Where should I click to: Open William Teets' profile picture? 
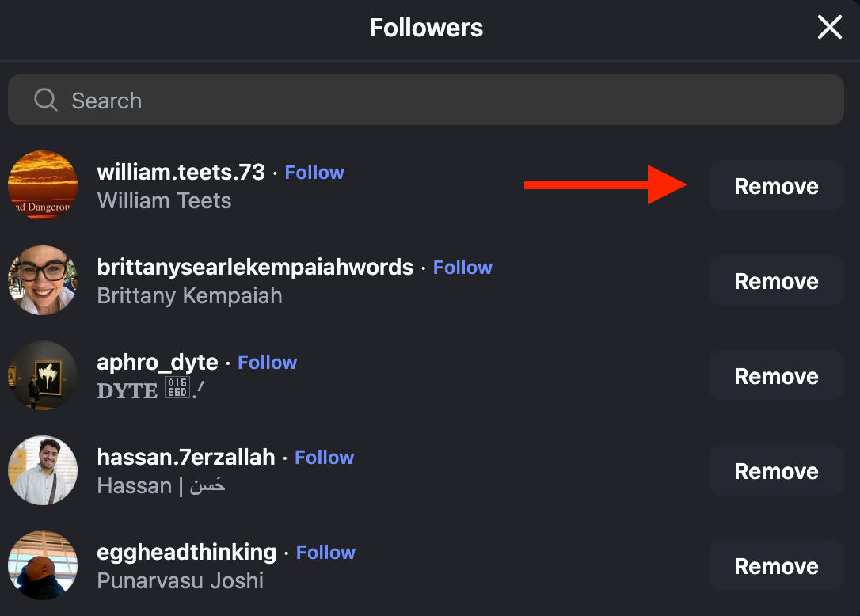[43, 185]
